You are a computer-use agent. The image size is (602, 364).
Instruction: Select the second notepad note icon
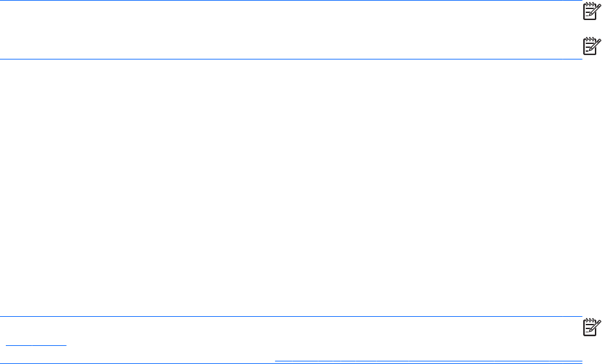pyautogui.click(x=590, y=45)
